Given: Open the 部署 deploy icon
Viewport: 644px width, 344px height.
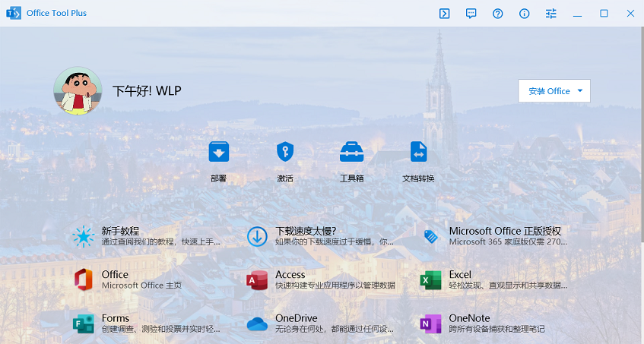Looking at the screenshot, I should (x=218, y=152).
